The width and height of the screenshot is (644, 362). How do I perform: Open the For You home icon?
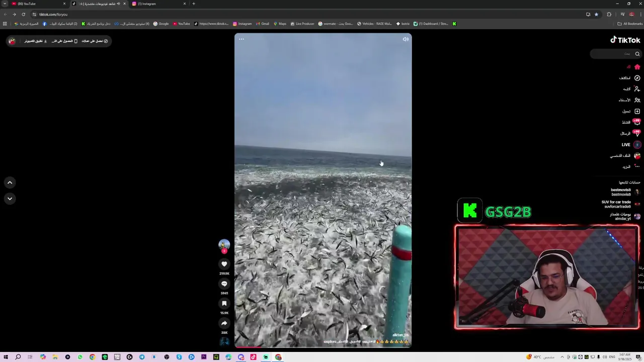[x=637, y=67]
